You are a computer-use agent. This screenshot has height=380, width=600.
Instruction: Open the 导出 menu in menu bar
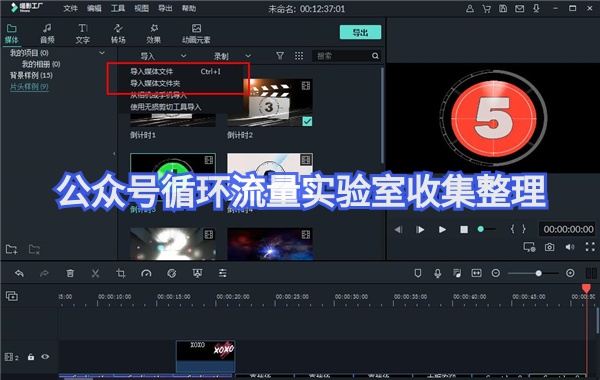coord(165,8)
